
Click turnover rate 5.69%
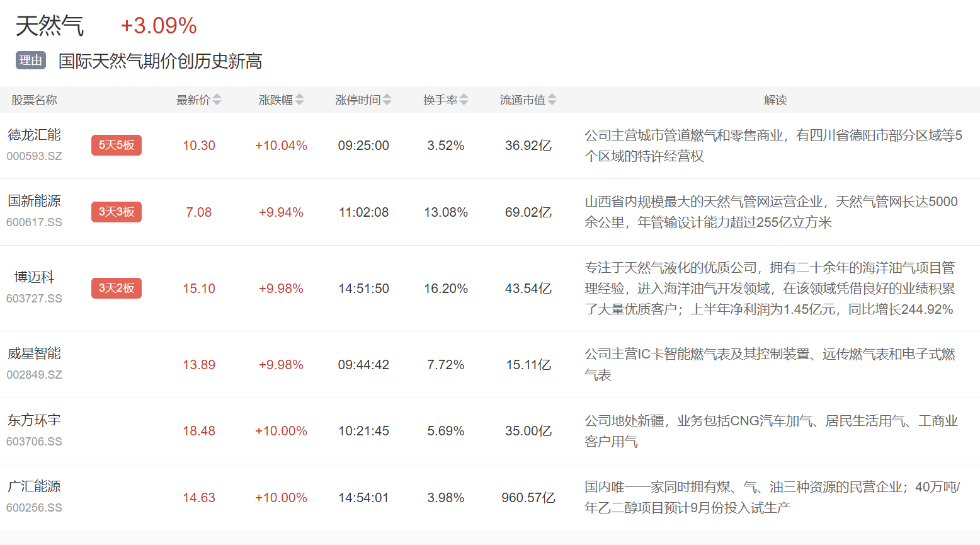[446, 431]
